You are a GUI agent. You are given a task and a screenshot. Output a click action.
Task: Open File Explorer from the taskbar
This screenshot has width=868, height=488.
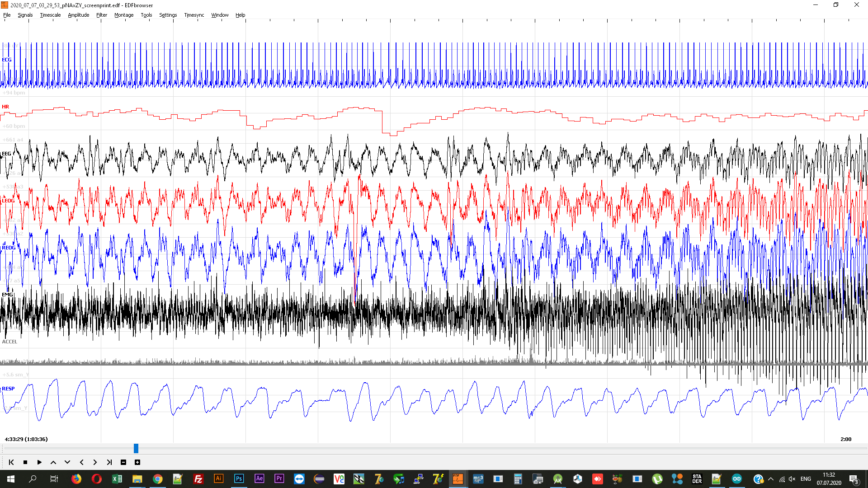click(137, 479)
